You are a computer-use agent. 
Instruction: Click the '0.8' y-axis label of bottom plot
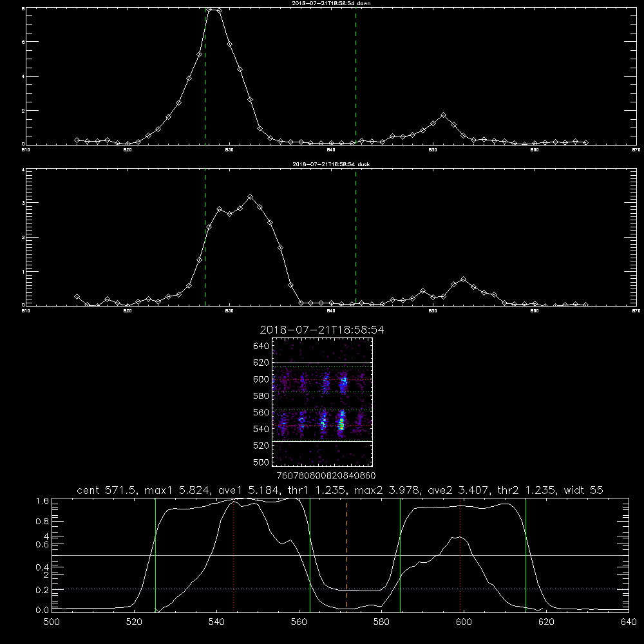pyautogui.click(x=43, y=522)
